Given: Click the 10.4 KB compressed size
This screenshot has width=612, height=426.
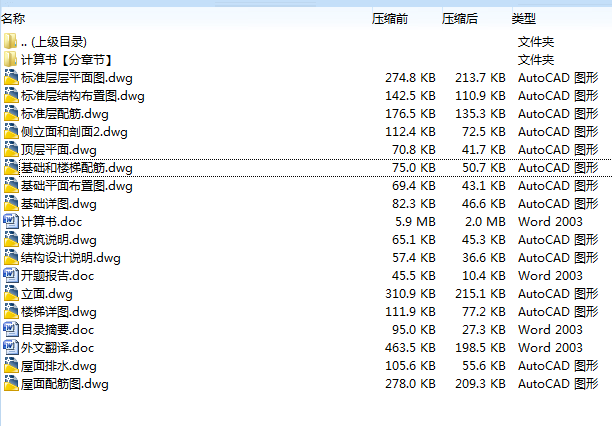Looking at the screenshot, I should [x=484, y=275].
